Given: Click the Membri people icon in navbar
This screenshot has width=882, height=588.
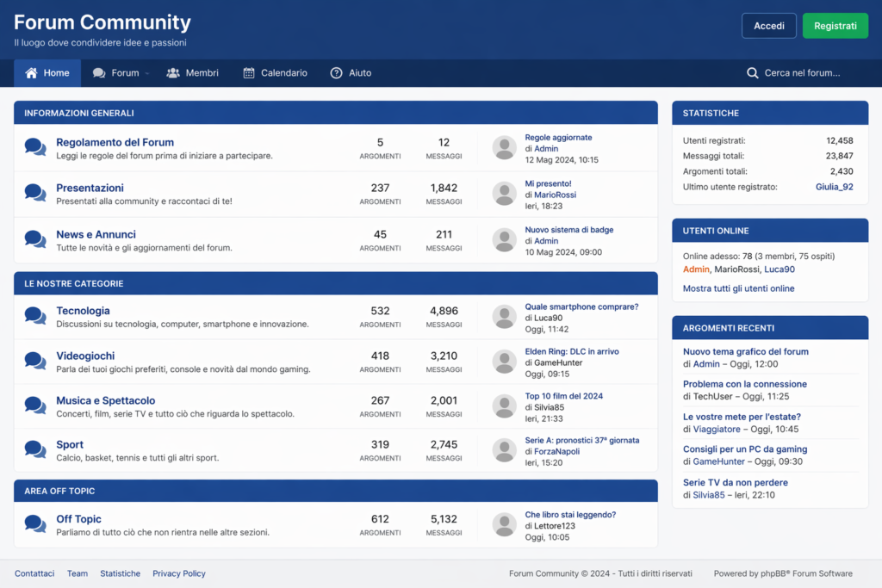Looking at the screenshot, I should click(x=173, y=73).
